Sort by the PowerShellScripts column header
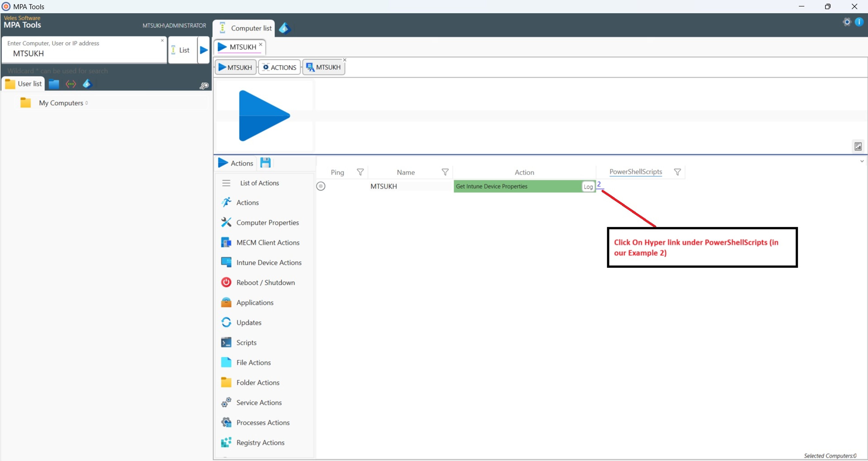 click(635, 172)
